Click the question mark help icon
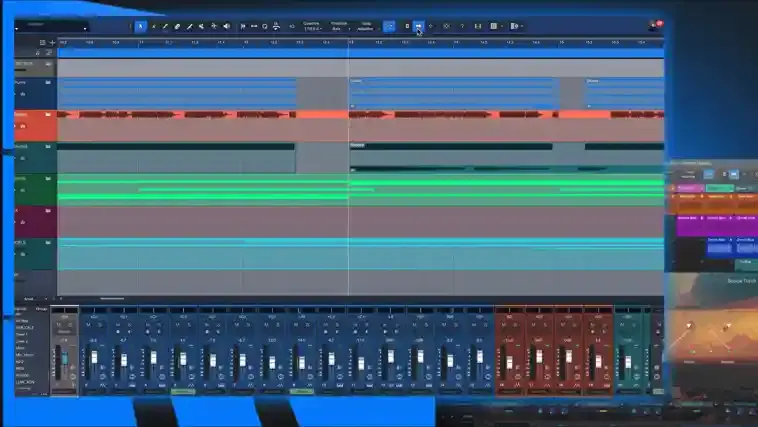The image size is (758, 427). [x=462, y=26]
